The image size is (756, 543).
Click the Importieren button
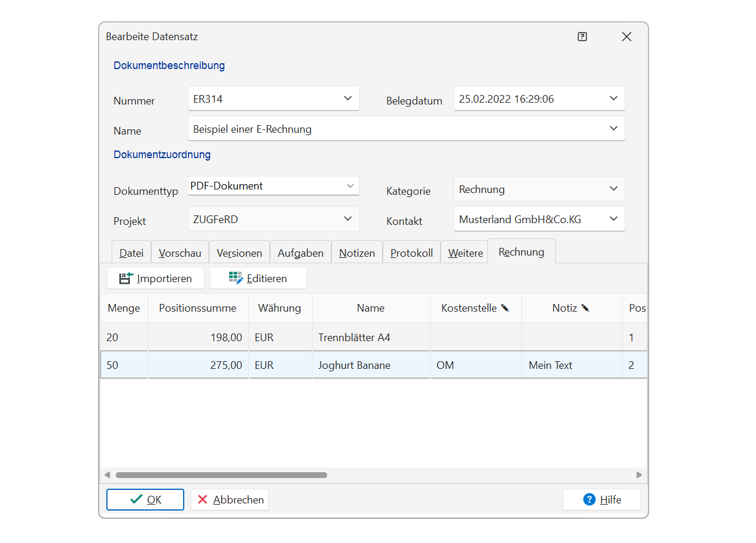click(x=155, y=278)
